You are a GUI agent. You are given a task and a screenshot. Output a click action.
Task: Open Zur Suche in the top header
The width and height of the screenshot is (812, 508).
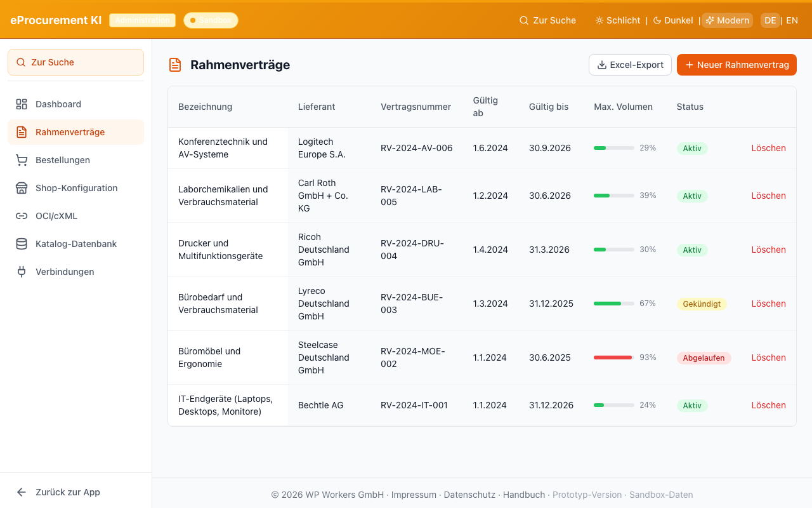tap(547, 20)
